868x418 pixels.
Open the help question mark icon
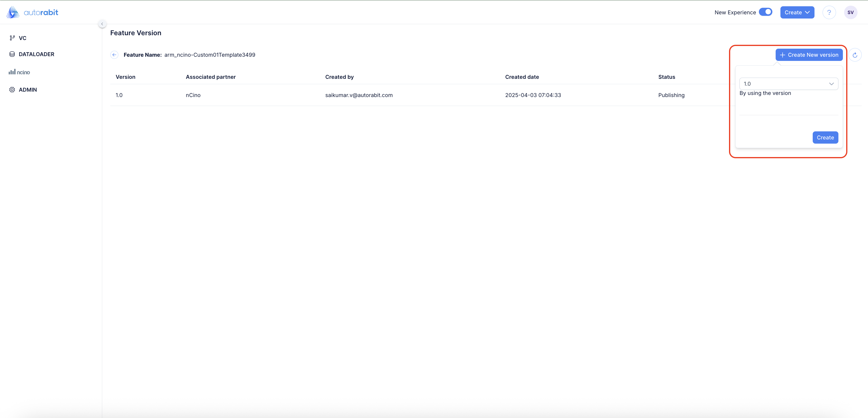click(829, 13)
